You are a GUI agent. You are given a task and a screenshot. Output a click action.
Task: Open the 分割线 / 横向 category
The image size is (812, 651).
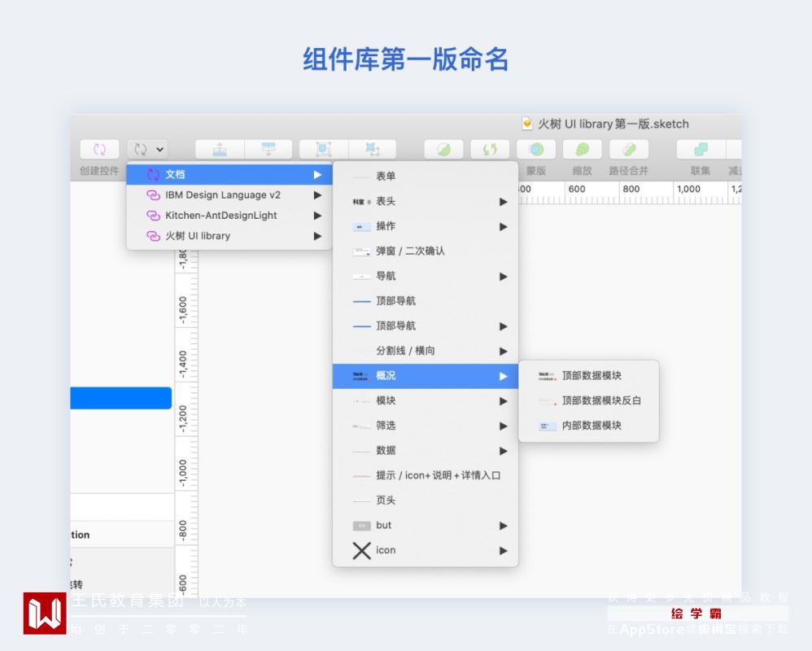tap(426, 351)
